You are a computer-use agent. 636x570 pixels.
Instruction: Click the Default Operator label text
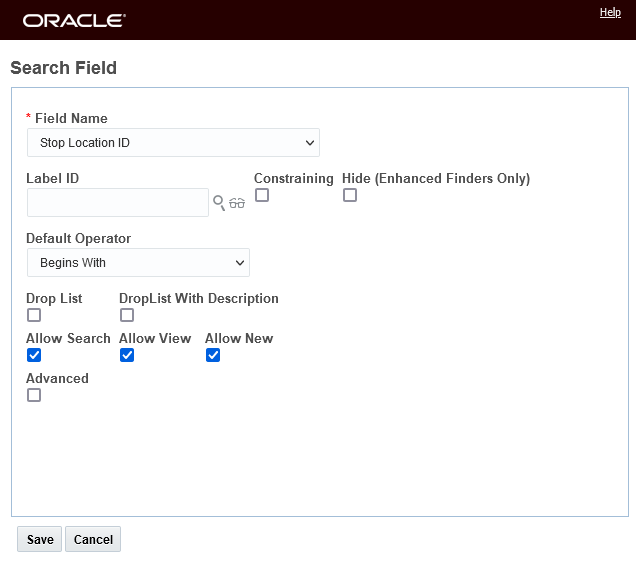[79, 238]
